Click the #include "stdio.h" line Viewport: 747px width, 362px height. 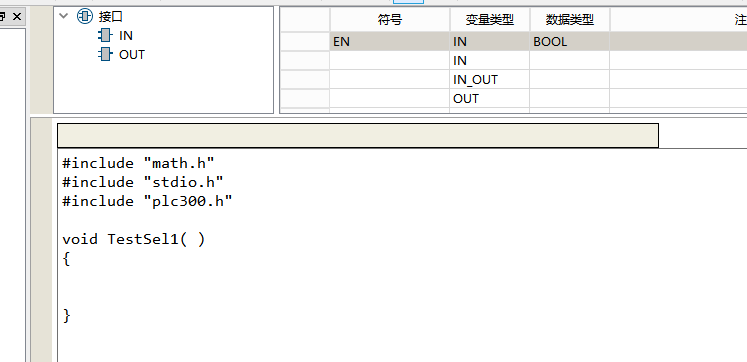[x=143, y=182]
